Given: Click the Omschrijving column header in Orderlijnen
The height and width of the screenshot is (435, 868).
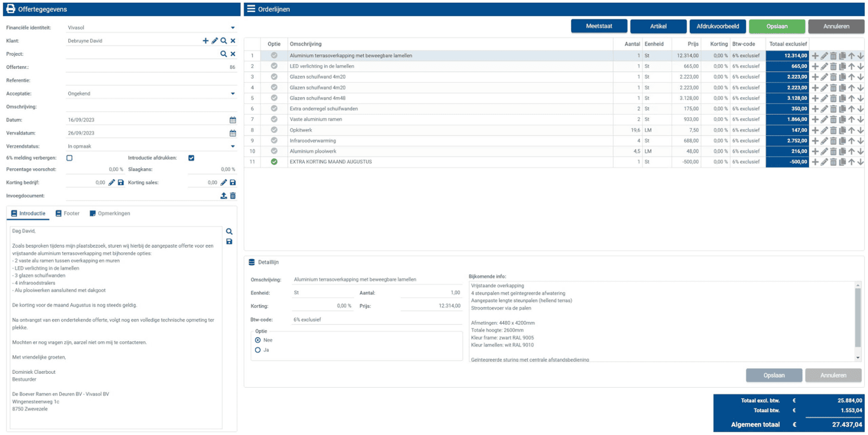Looking at the screenshot, I should tap(305, 44).
